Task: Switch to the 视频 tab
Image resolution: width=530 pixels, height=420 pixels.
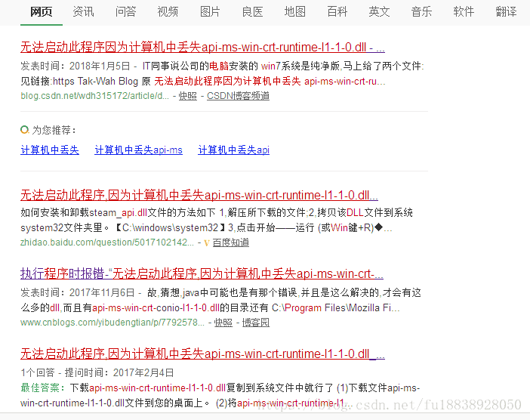Action: (x=168, y=12)
